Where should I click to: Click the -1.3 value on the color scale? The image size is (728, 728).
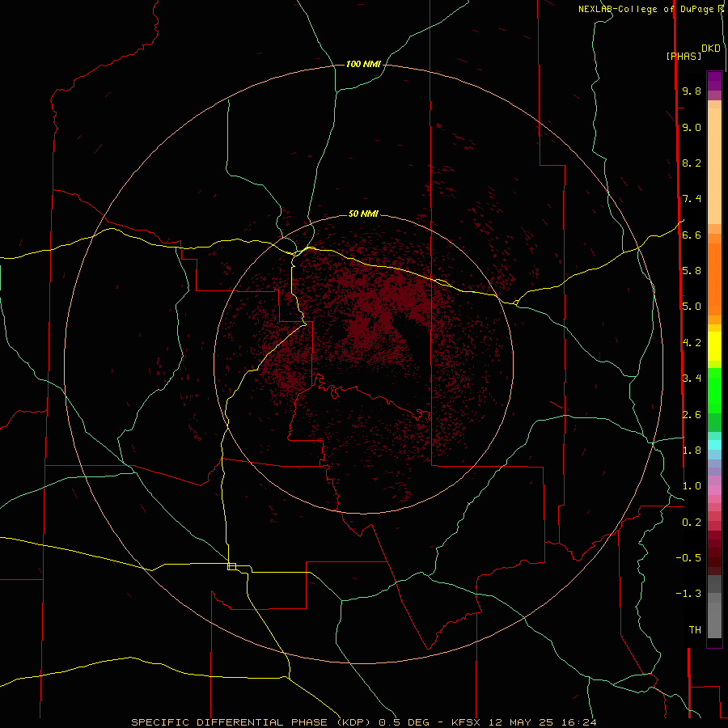[688, 594]
